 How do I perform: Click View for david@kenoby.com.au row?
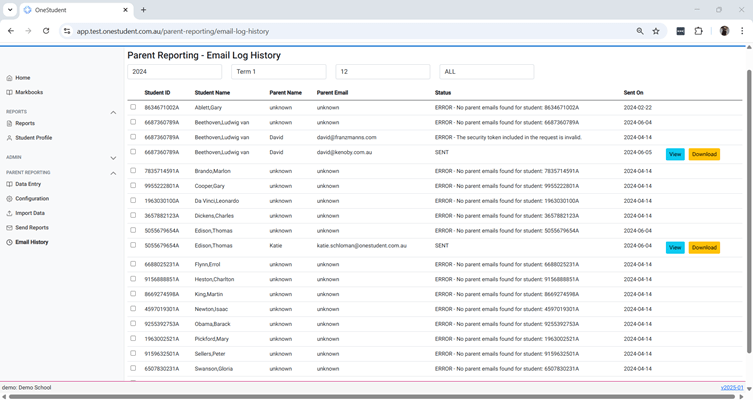coord(675,155)
